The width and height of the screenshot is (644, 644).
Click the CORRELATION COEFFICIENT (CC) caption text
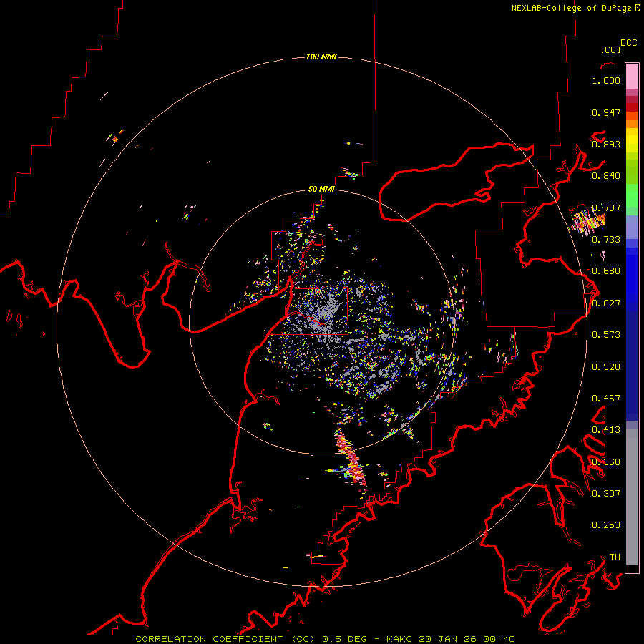pyautogui.click(x=225, y=639)
